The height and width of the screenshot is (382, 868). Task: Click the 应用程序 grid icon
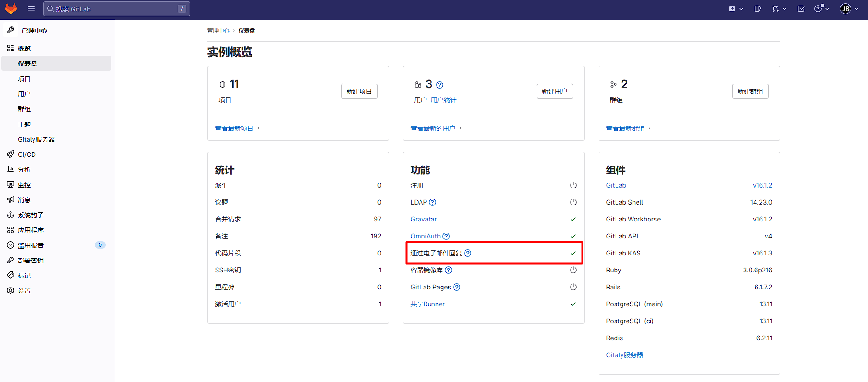11,230
